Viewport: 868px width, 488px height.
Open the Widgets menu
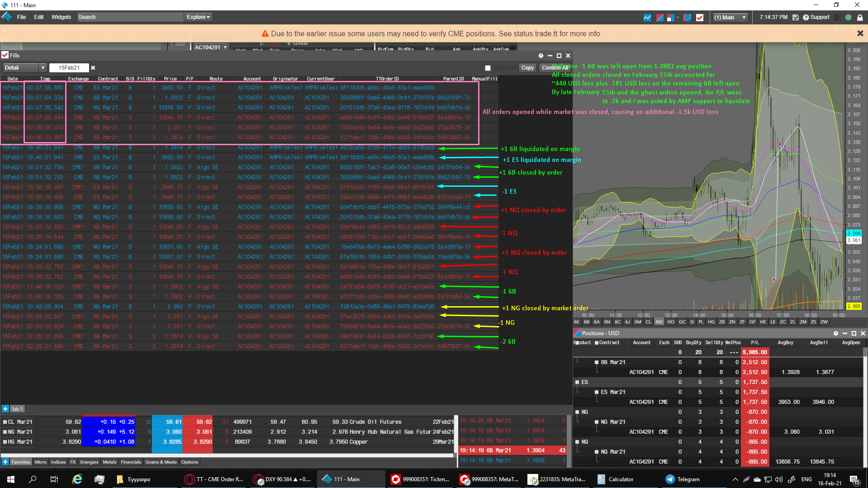pyautogui.click(x=61, y=17)
